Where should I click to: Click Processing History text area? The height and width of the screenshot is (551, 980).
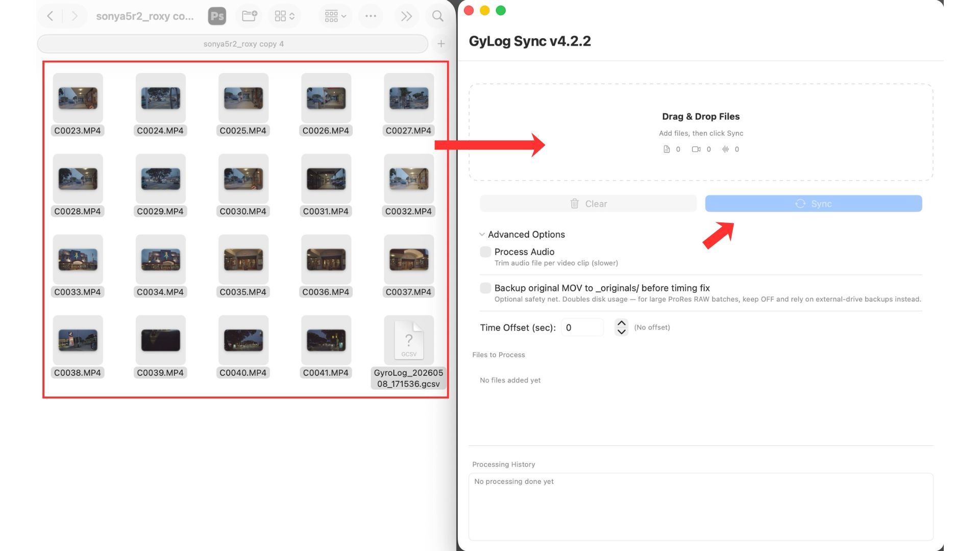[701, 507]
